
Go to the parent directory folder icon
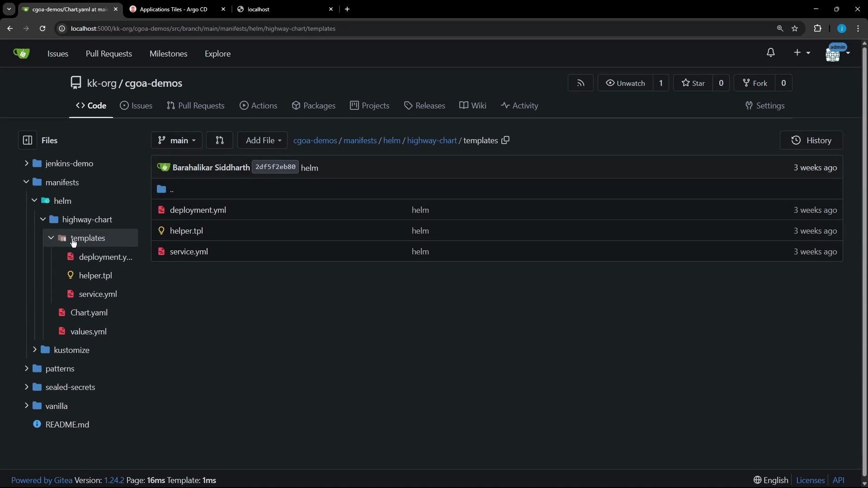(161, 189)
